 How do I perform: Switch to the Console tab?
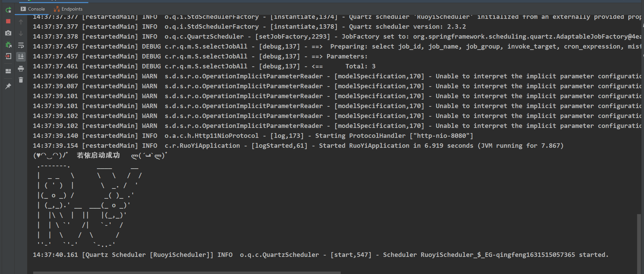coord(33,9)
